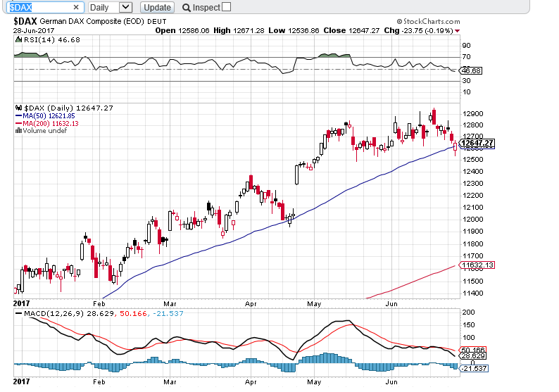
Task: Click the German DAX Composite (EOD) title
Action: tap(92, 21)
